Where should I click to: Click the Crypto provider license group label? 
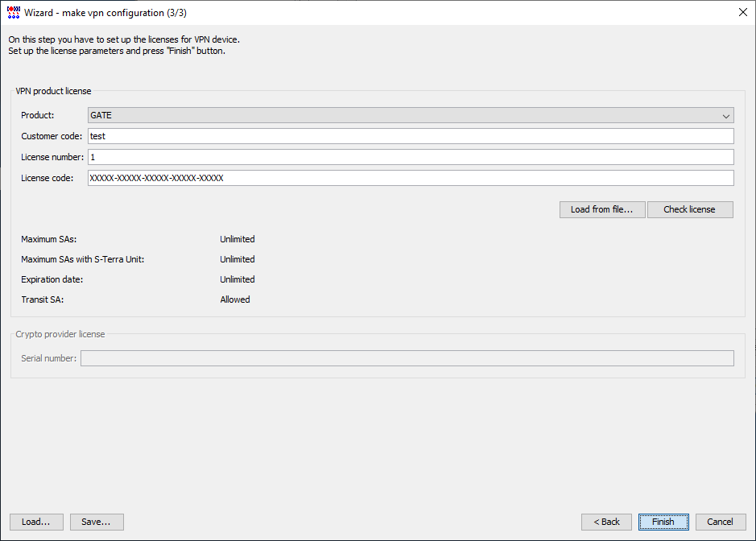pos(60,334)
